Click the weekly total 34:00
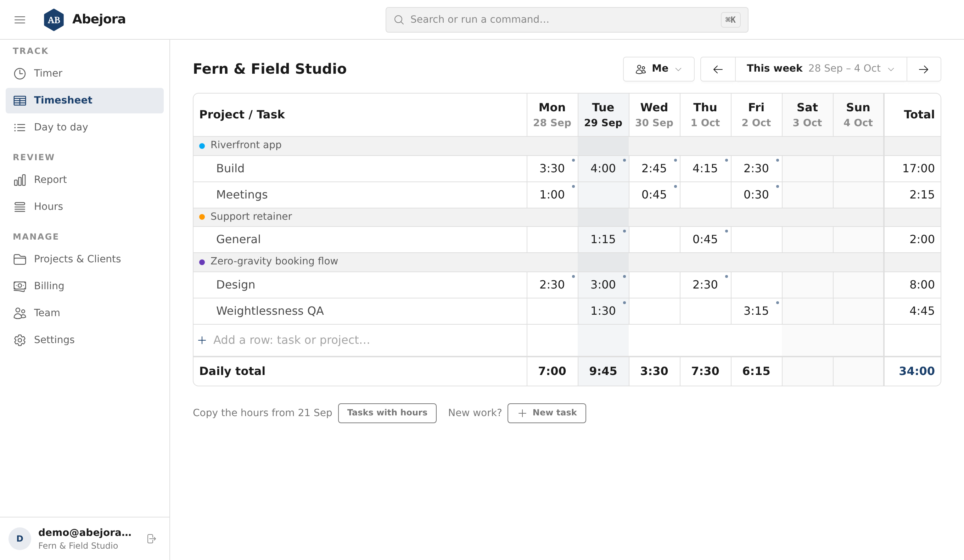964x560 pixels. 917,371
